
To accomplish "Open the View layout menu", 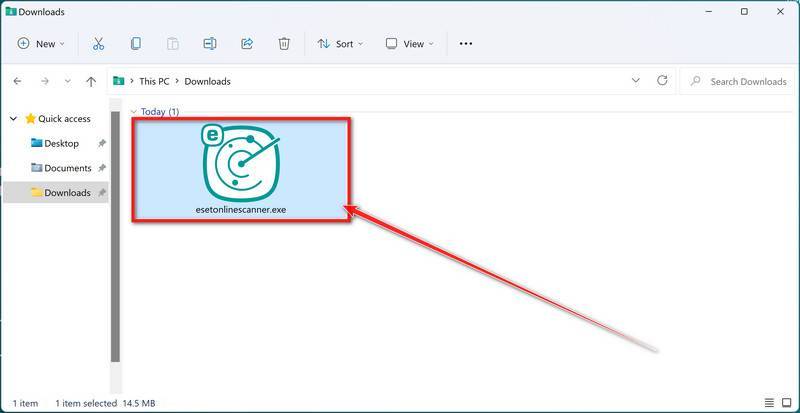I will click(x=410, y=44).
